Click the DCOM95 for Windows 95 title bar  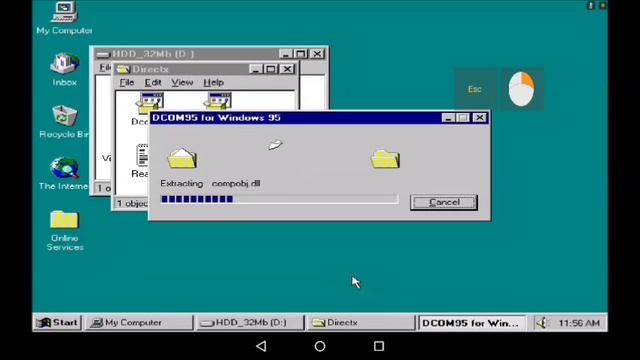click(x=319, y=118)
